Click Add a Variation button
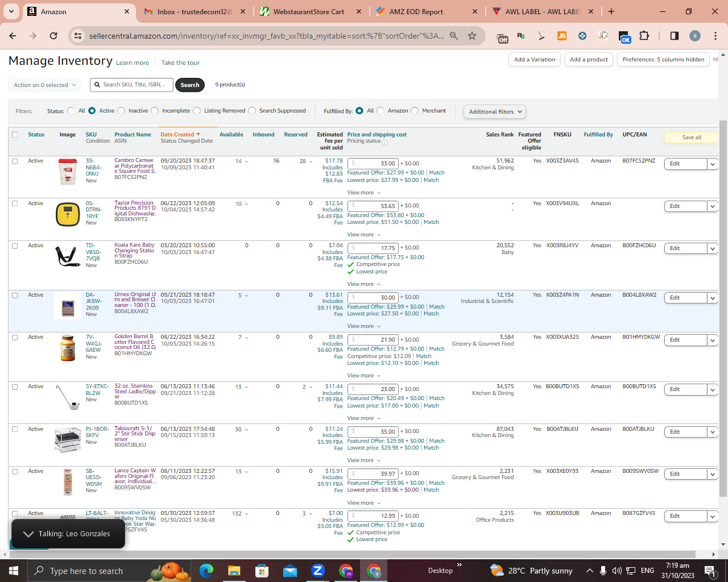Image resolution: width=728 pixels, height=582 pixels. [x=535, y=60]
